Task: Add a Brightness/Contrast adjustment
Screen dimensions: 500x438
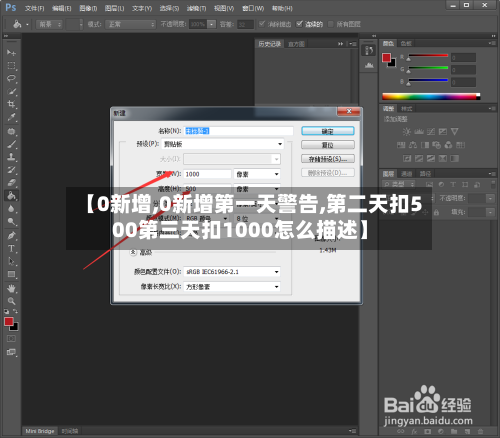Action: coord(407,132)
